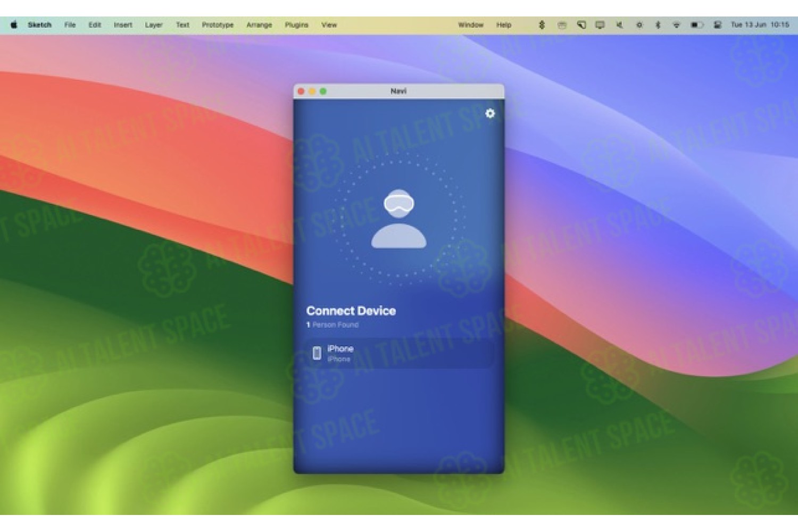This screenshot has width=798, height=532.
Task: Click the phone icon beside iPhone
Action: click(317, 353)
